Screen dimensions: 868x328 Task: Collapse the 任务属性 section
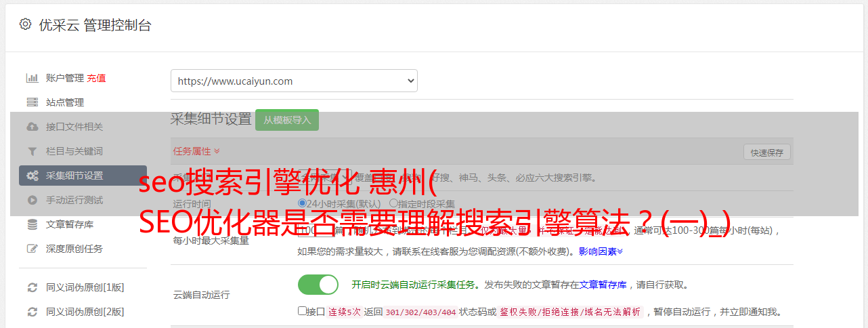click(196, 151)
